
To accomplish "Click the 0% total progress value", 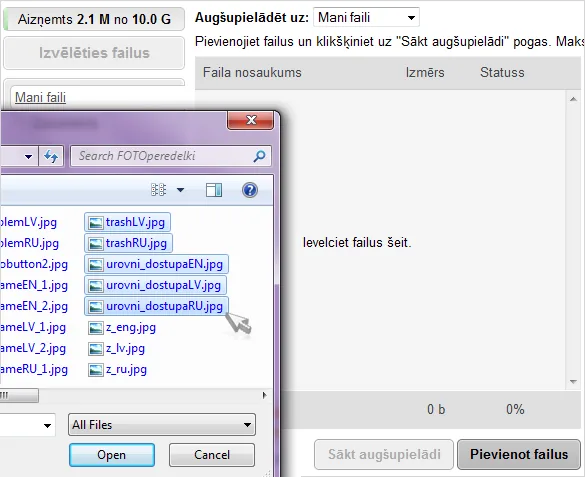I will pyautogui.click(x=515, y=409).
